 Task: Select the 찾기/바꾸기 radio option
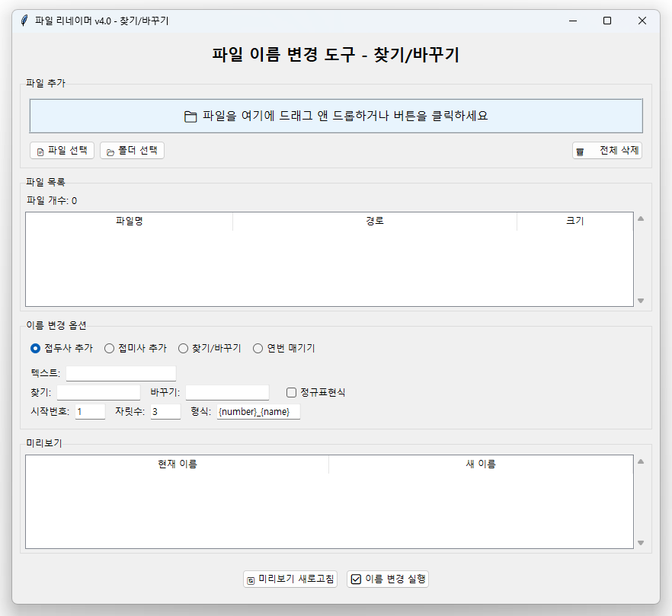click(x=183, y=348)
